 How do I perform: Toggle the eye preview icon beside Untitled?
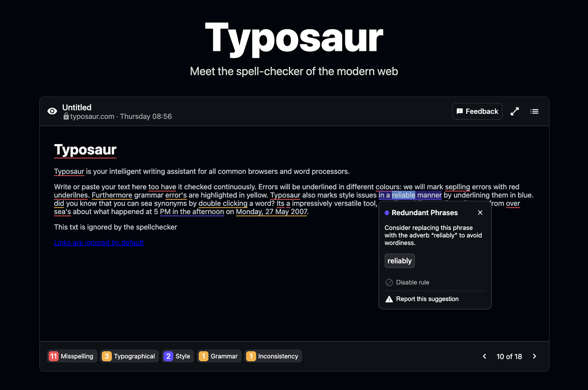pyautogui.click(x=52, y=111)
